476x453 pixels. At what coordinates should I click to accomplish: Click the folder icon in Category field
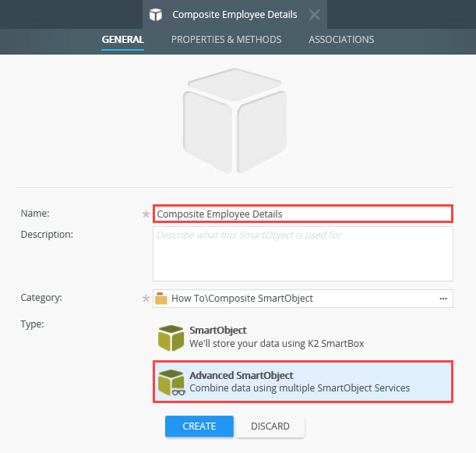(161, 299)
